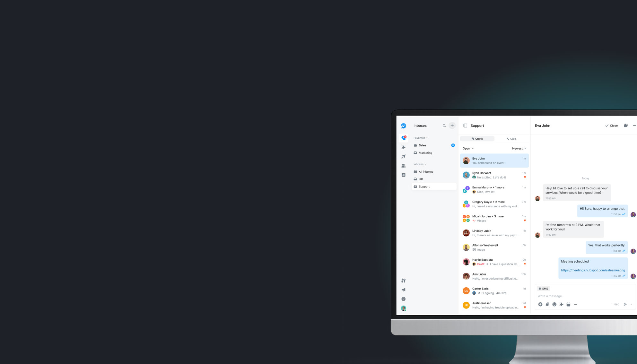
Task: Switch to the Calls tab
Action: [x=511, y=139]
